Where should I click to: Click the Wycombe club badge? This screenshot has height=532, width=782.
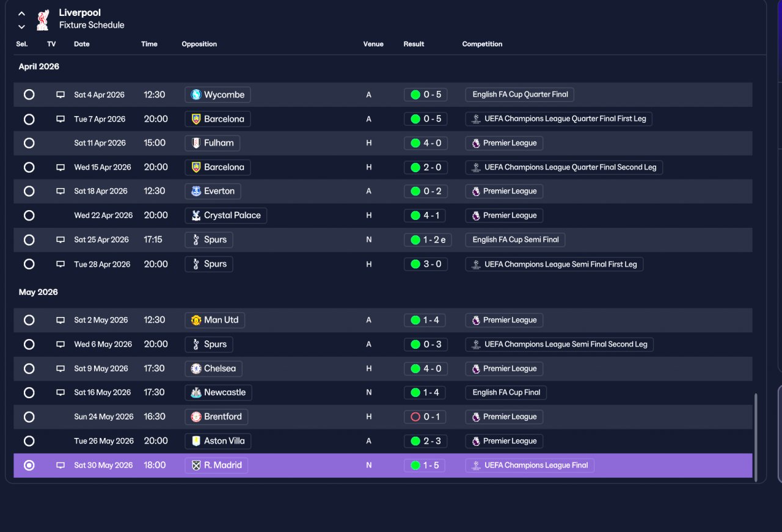pyautogui.click(x=196, y=95)
